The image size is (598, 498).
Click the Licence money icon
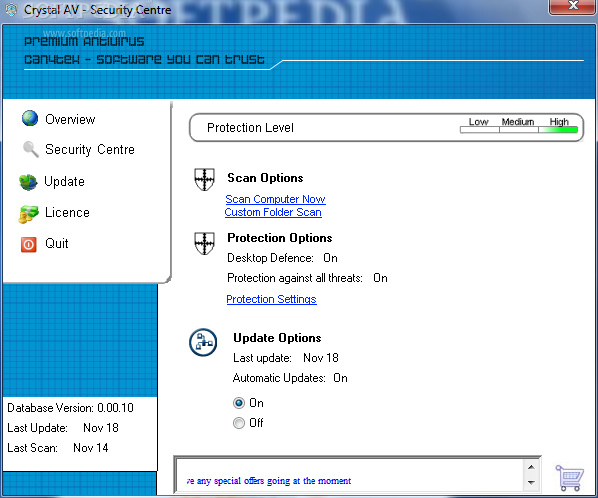click(x=29, y=214)
